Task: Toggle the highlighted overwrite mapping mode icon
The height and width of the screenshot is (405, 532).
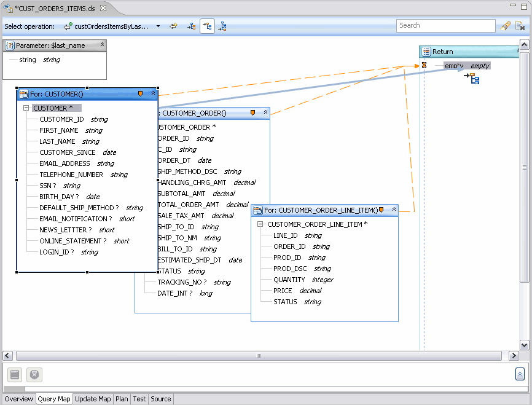Action: coord(207,26)
